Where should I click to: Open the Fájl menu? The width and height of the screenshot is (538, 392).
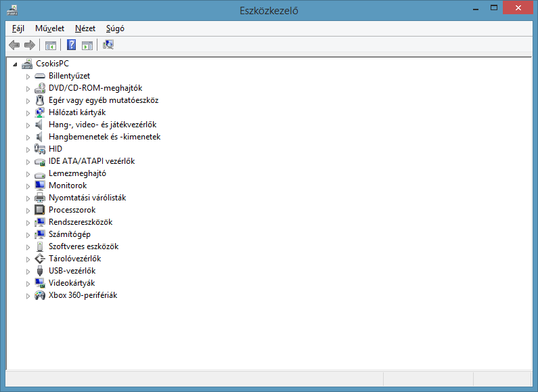(x=18, y=28)
